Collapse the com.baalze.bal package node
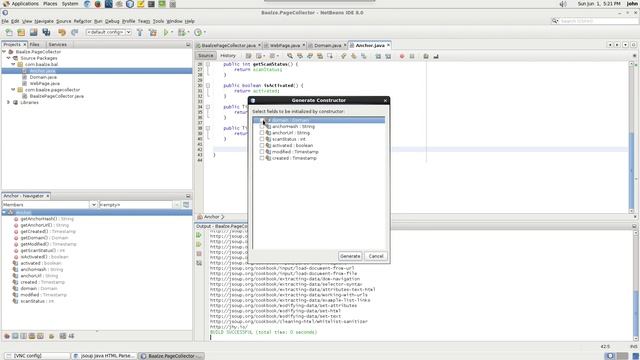The width and height of the screenshot is (640, 360). pyautogui.click(x=13, y=64)
